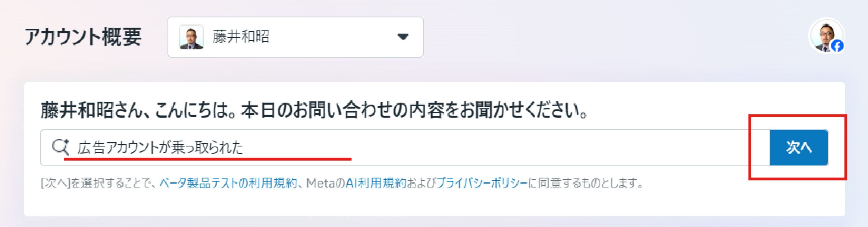Open the ベータ製品テストの利用規約 link
Viewport: 868px width, 227px height.
pos(228,183)
